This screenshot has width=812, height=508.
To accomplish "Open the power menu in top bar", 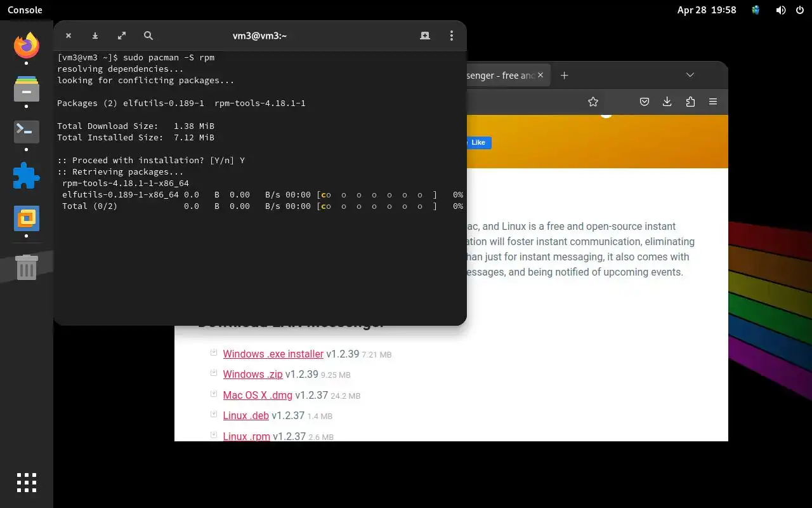I will (799, 10).
